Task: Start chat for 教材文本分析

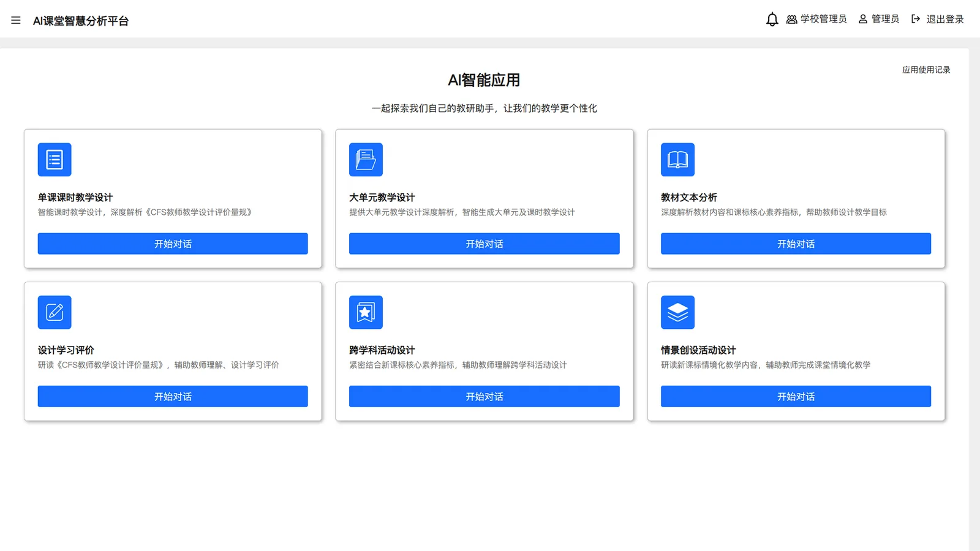Action: (x=796, y=244)
